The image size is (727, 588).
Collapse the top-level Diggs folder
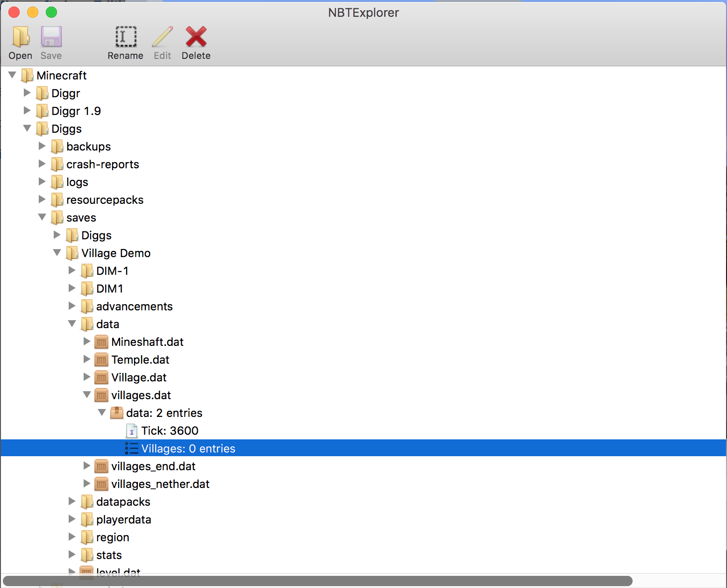[x=28, y=128]
